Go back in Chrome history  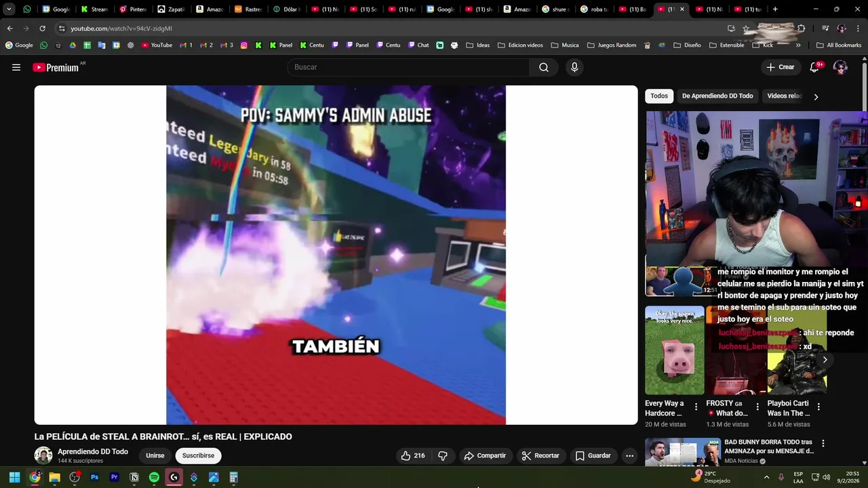coord(9,28)
